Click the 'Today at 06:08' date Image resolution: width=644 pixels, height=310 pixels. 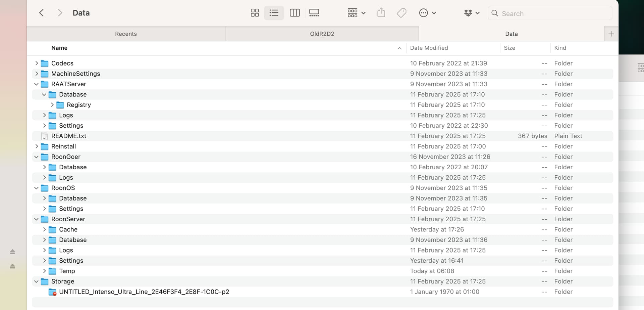432,271
